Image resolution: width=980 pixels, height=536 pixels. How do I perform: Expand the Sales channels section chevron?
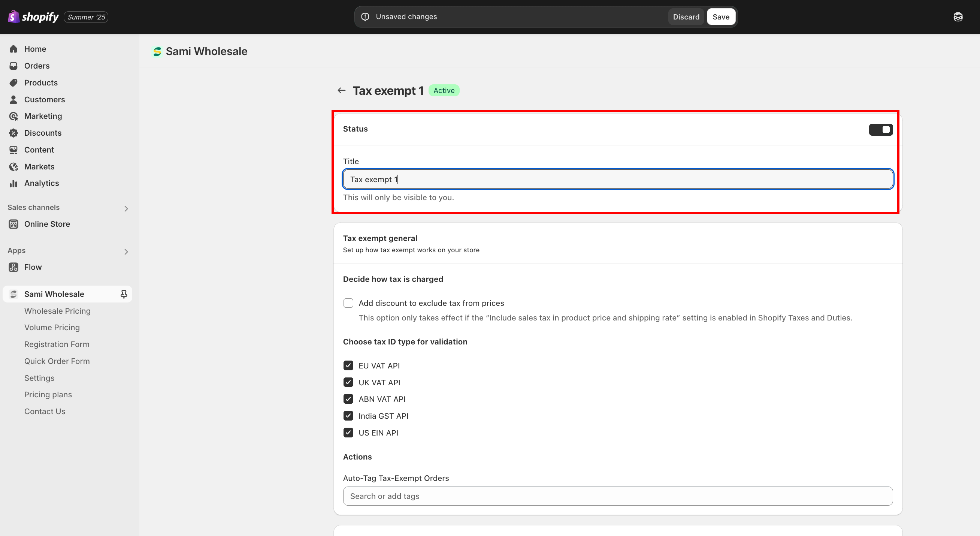point(126,209)
